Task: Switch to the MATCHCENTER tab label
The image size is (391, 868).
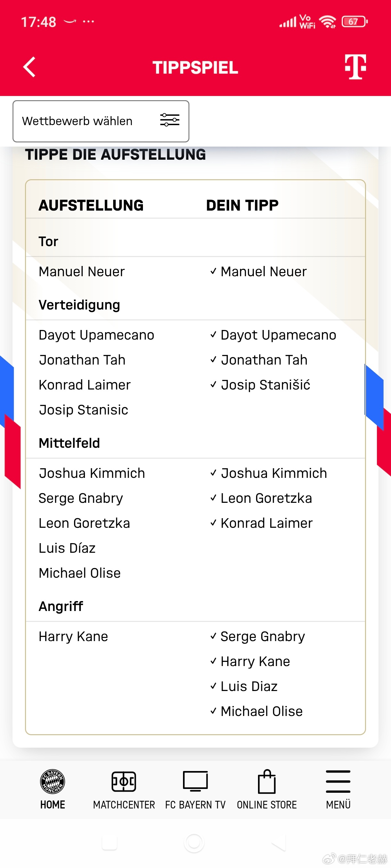Action: 124,805
